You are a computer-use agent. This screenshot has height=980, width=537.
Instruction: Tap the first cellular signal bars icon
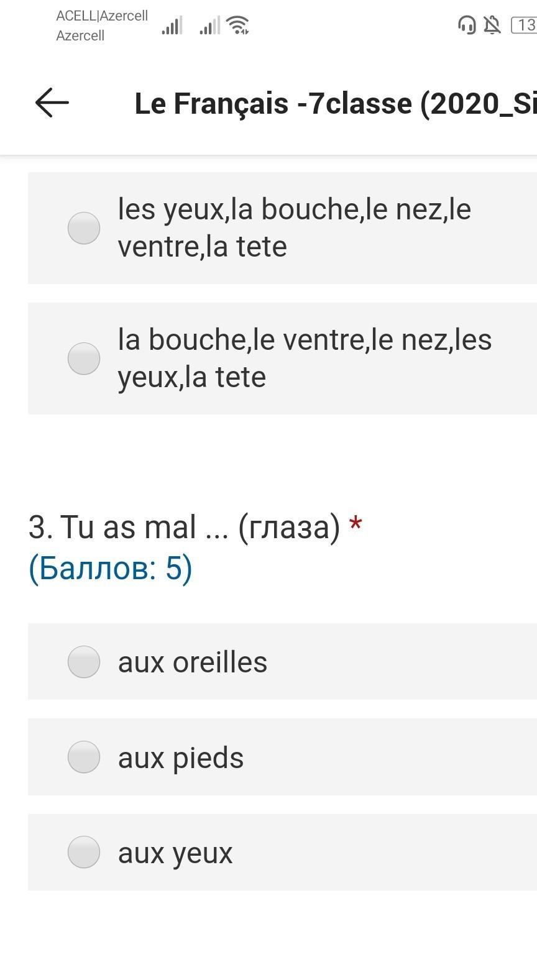pyautogui.click(x=172, y=26)
